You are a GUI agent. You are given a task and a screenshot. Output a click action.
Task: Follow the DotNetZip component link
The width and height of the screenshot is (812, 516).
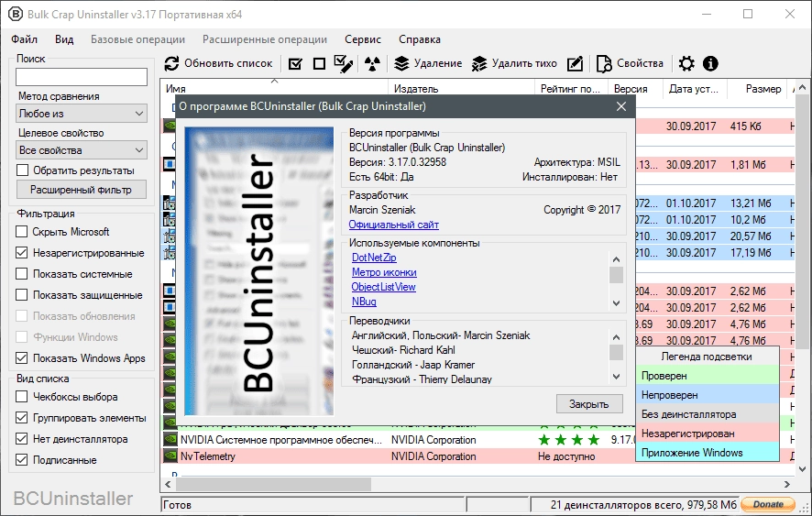[x=374, y=258]
